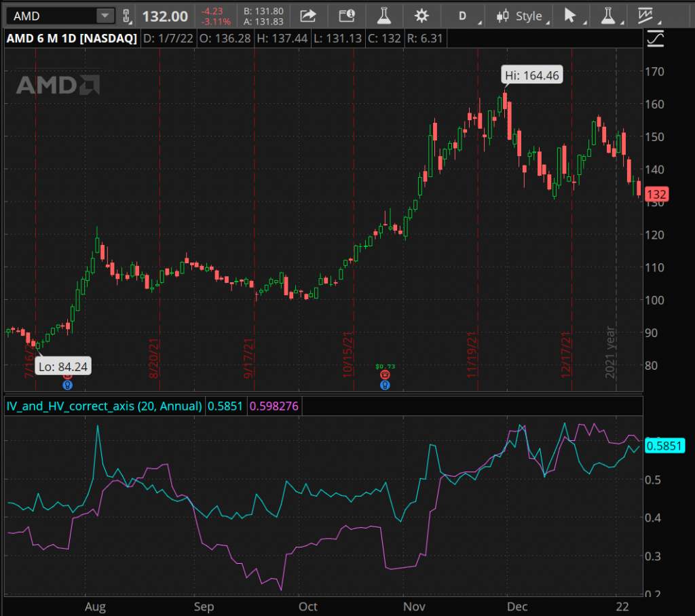This screenshot has height=616, width=695.
Task: Click the 12/17/21 expiration date label
Action: coord(566,355)
